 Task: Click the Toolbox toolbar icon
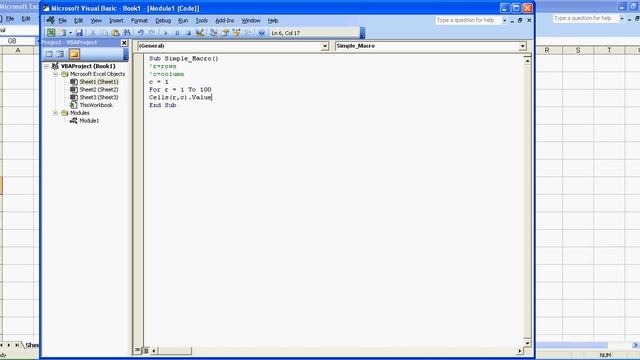[248, 33]
